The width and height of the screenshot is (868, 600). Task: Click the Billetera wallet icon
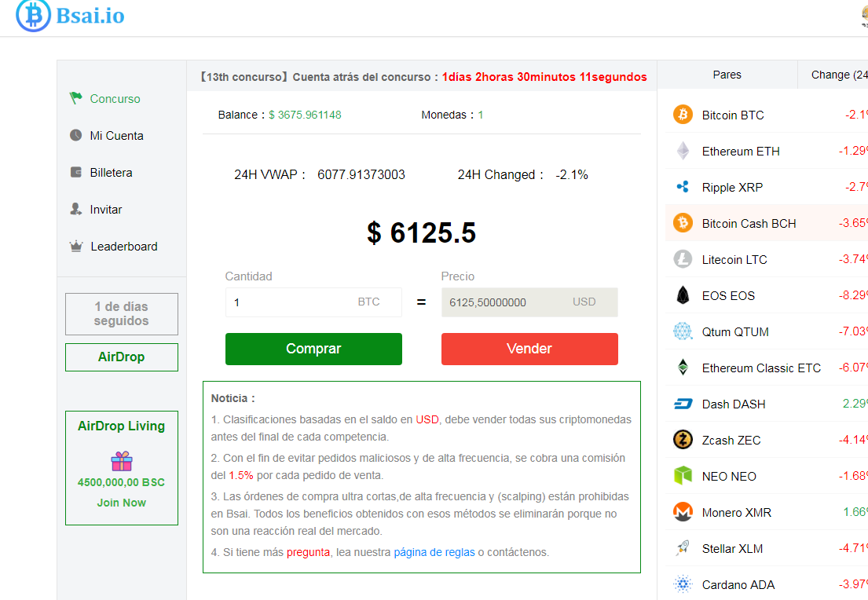(x=76, y=172)
